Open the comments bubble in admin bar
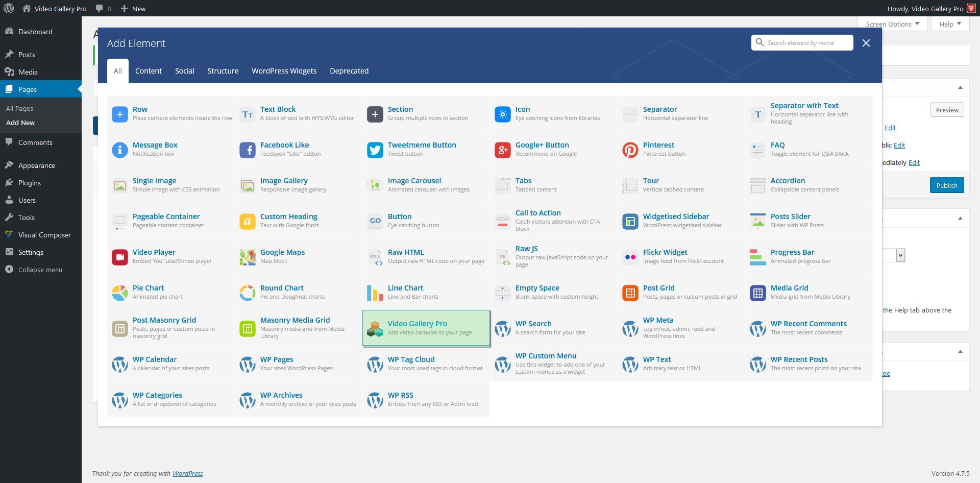 coord(103,9)
